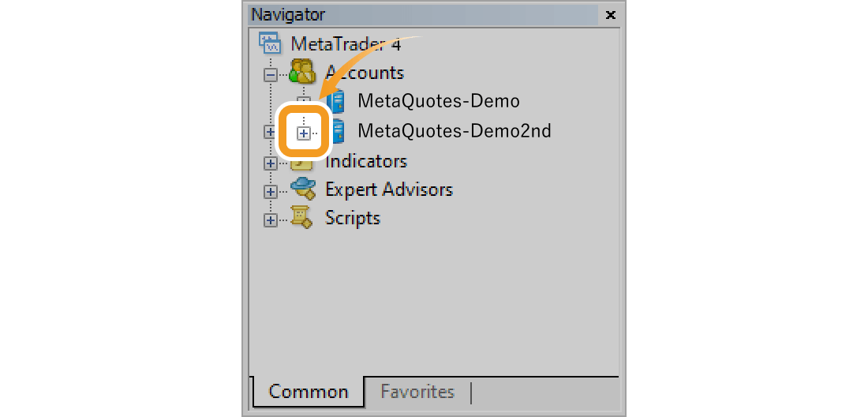The width and height of the screenshot is (868, 417).
Task: Close the Navigator panel
Action: pyautogui.click(x=610, y=14)
